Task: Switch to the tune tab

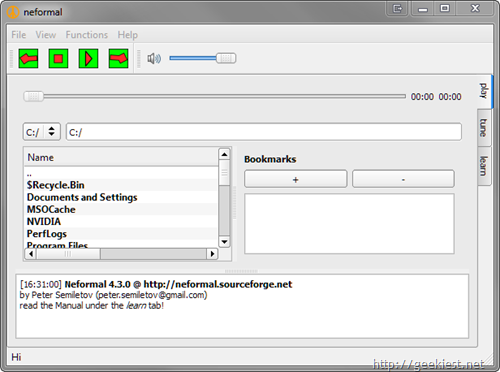Action: point(484,128)
